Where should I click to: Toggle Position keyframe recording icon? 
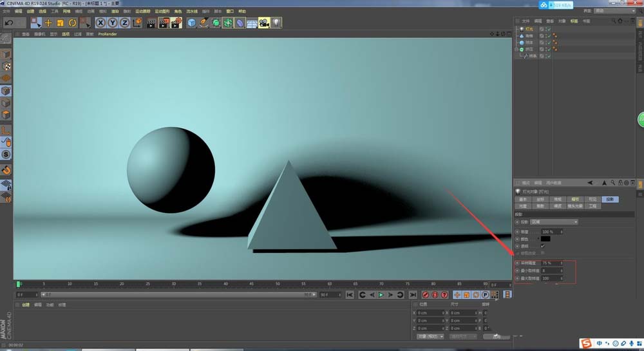click(457, 295)
